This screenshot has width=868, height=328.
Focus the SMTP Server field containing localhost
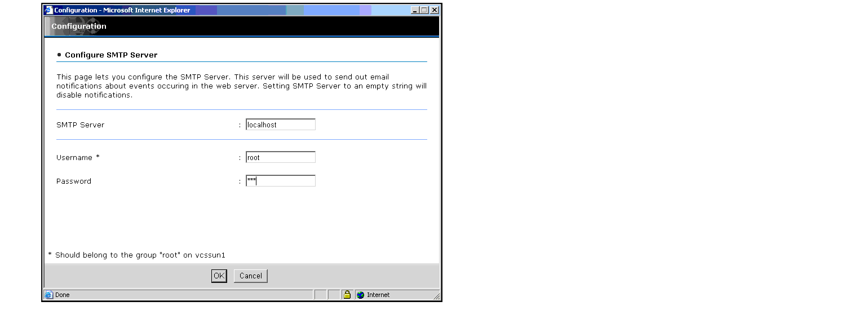(280, 125)
